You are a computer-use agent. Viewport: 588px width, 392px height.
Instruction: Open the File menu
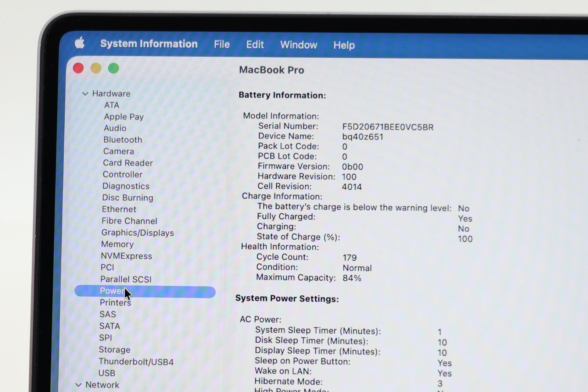pyautogui.click(x=222, y=44)
